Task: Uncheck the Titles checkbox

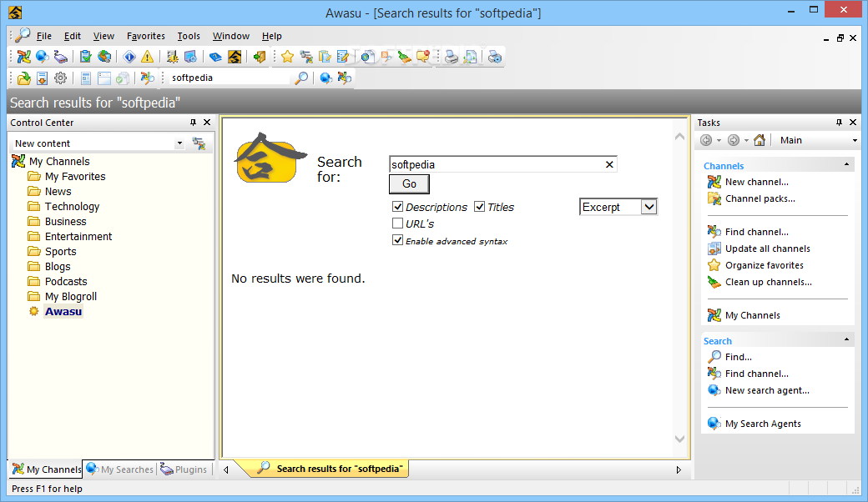Action: [x=479, y=207]
